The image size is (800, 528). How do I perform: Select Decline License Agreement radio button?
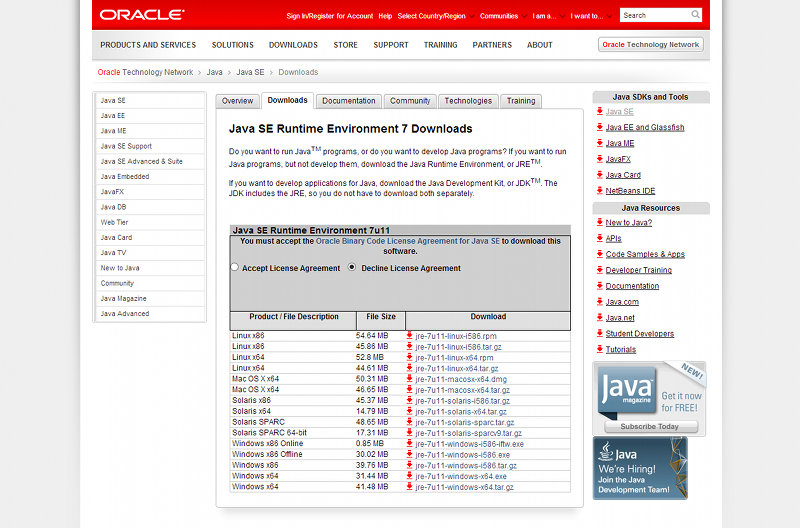coord(352,267)
